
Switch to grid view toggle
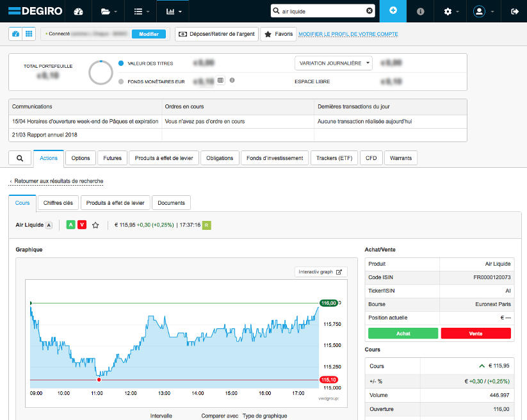coord(29,34)
